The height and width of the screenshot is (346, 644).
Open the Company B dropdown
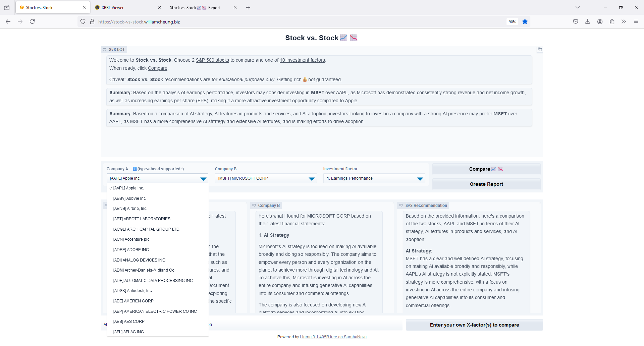pos(266,178)
